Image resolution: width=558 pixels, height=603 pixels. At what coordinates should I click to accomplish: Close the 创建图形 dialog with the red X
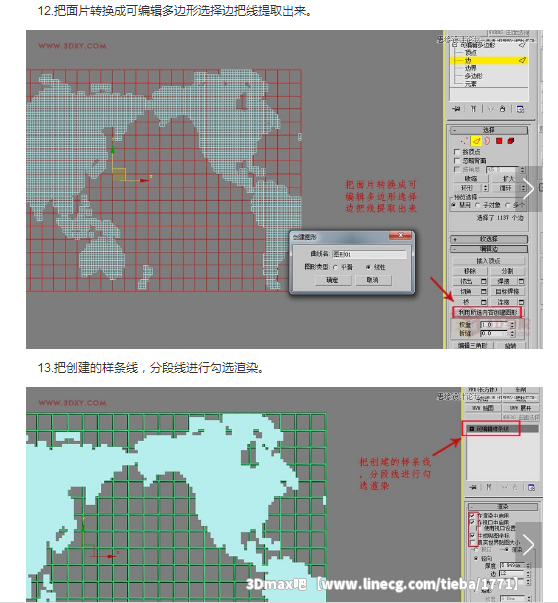pos(400,235)
